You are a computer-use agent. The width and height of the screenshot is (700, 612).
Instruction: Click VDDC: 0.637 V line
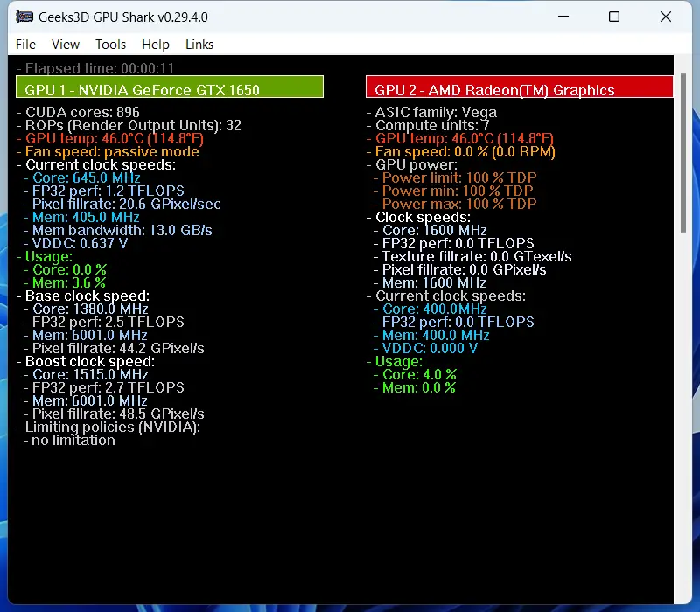[76, 243]
